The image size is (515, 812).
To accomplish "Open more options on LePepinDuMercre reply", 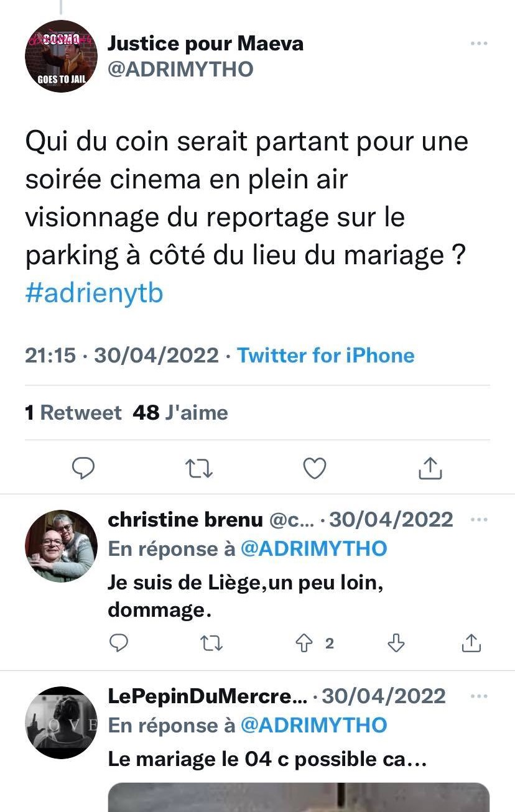I will tap(478, 696).
